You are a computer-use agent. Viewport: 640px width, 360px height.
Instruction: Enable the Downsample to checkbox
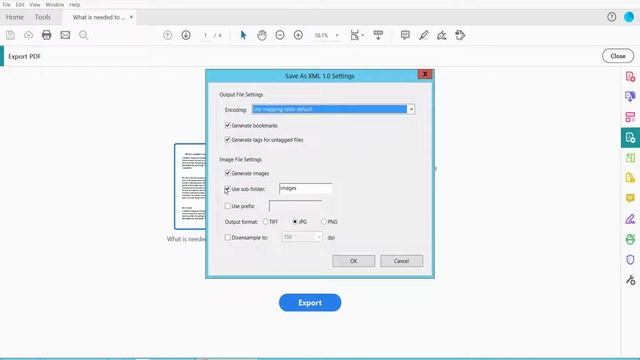(228, 237)
